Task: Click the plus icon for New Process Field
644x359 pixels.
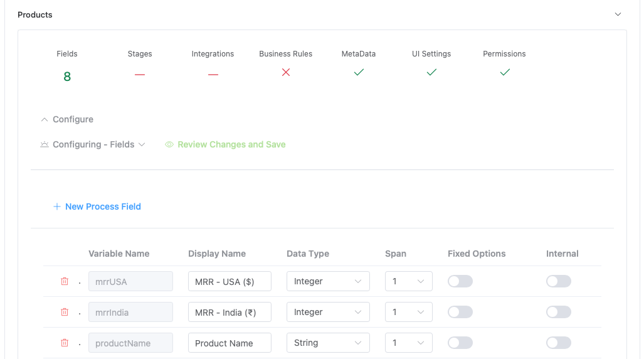Action: click(x=57, y=206)
